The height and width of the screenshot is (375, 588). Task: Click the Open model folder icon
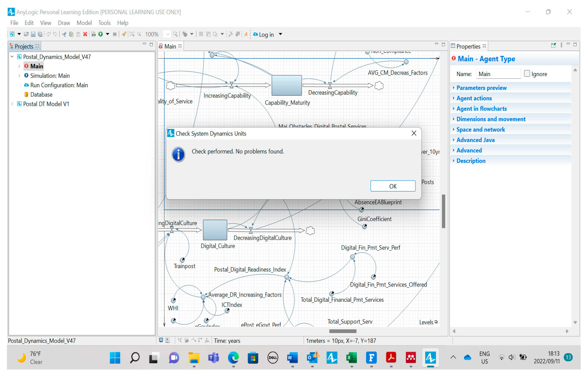(26, 34)
